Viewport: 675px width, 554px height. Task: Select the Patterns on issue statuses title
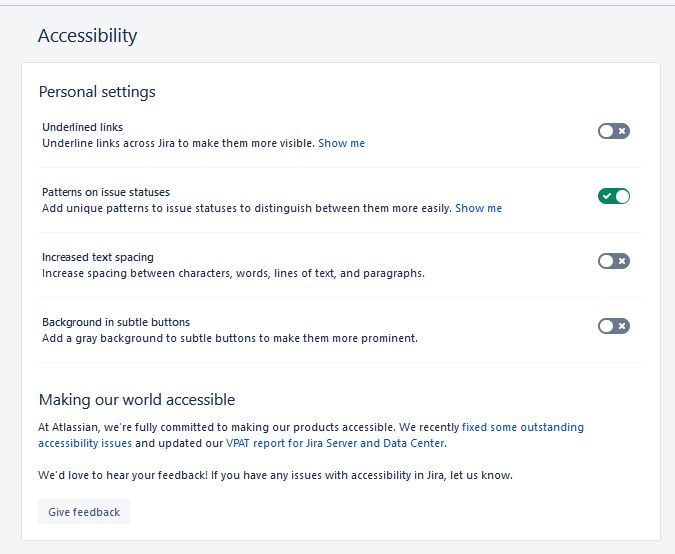tap(106, 192)
